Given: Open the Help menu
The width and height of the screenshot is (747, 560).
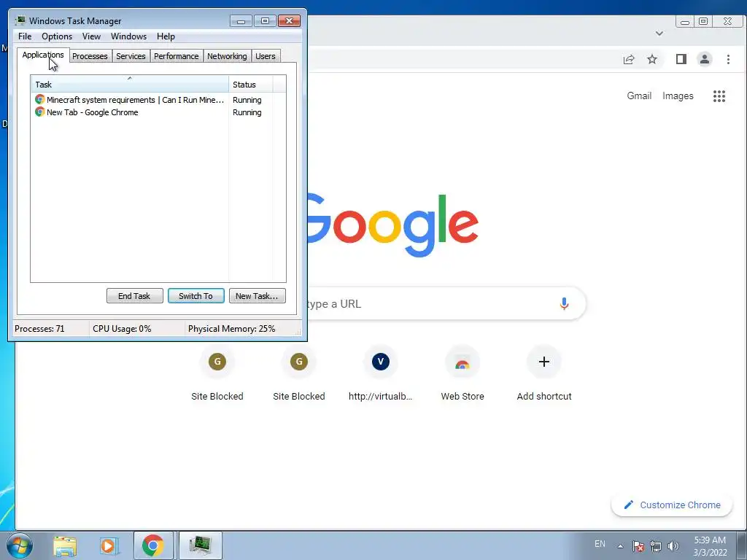Looking at the screenshot, I should (166, 36).
